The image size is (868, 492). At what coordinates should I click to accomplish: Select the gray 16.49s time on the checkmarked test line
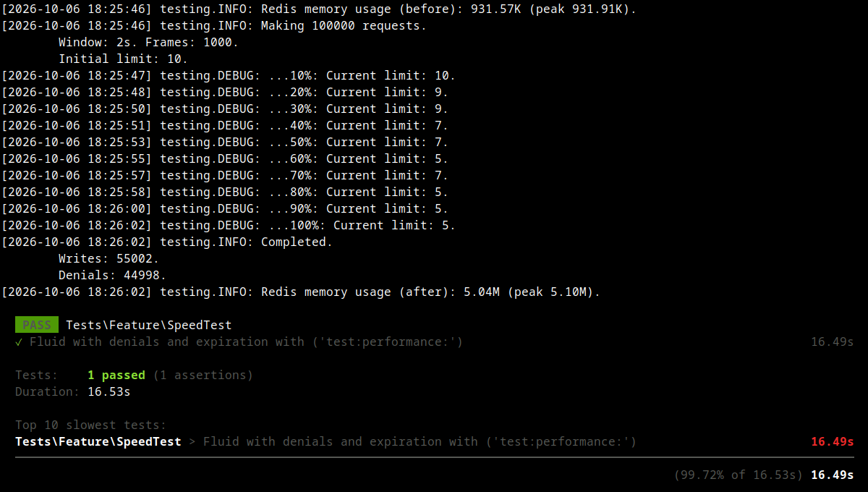pos(832,342)
